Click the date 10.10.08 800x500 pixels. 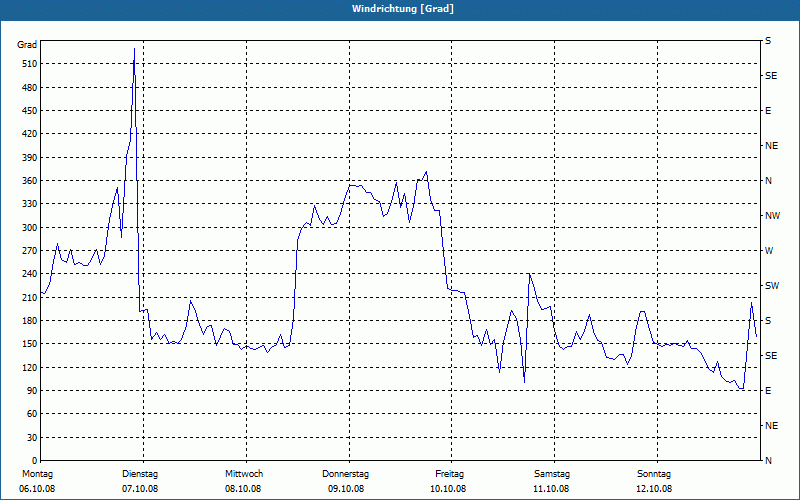(x=448, y=489)
